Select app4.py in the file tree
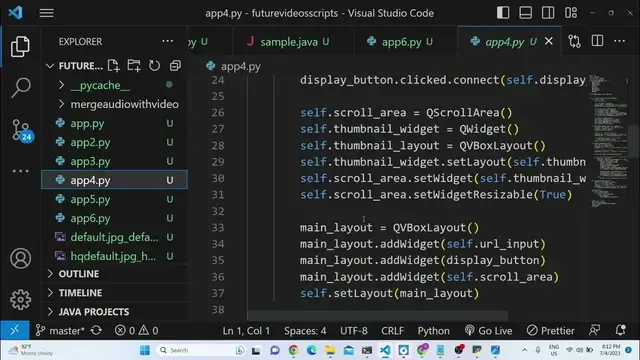 [114, 180]
